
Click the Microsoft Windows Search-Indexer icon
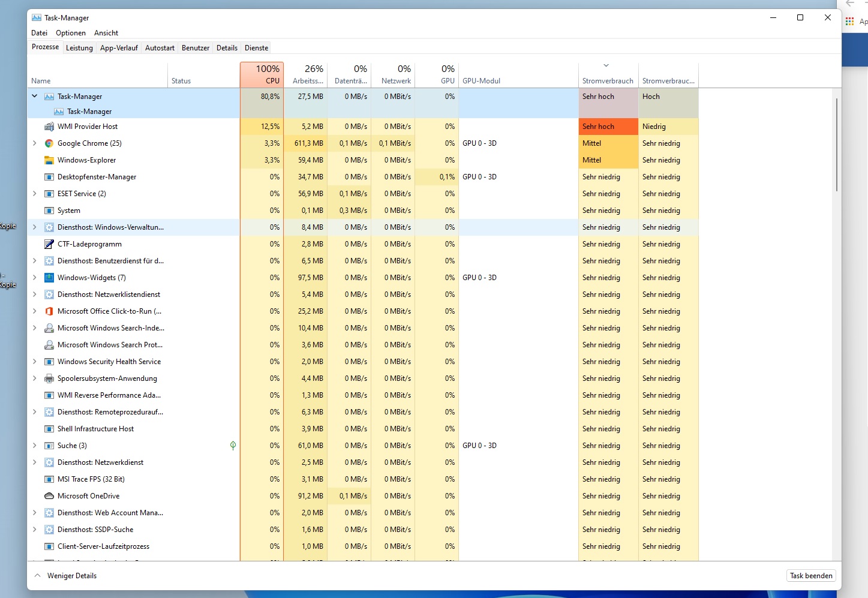[x=49, y=328]
